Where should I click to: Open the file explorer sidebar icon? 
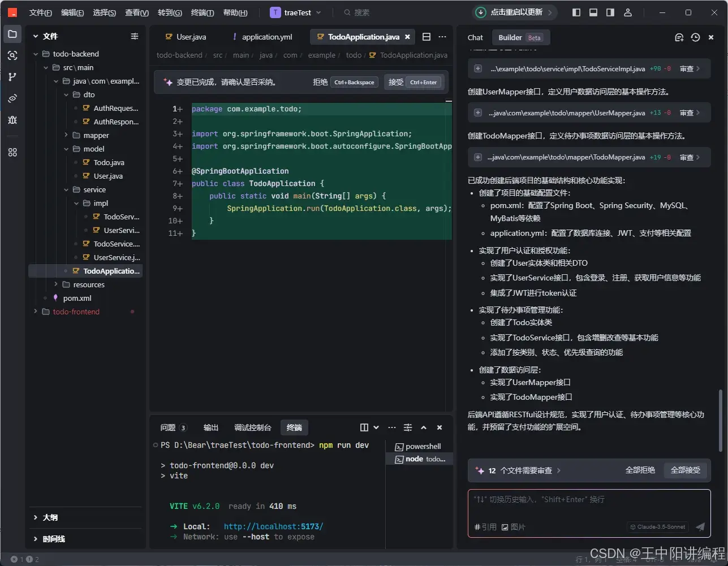coord(12,34)
